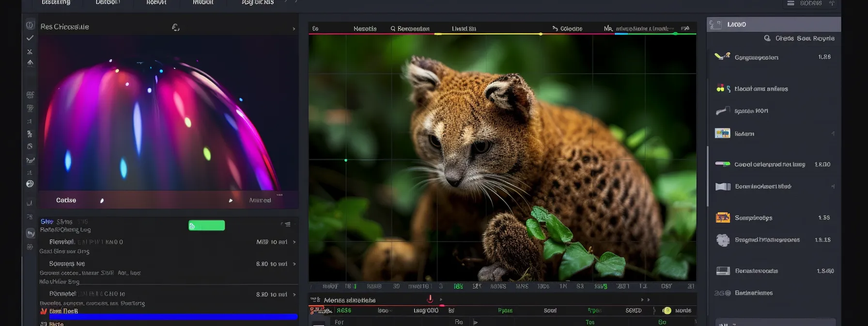868x326 pixels.
Task: Click the blue progress bar at bottom left
Action: pos(173,317)
